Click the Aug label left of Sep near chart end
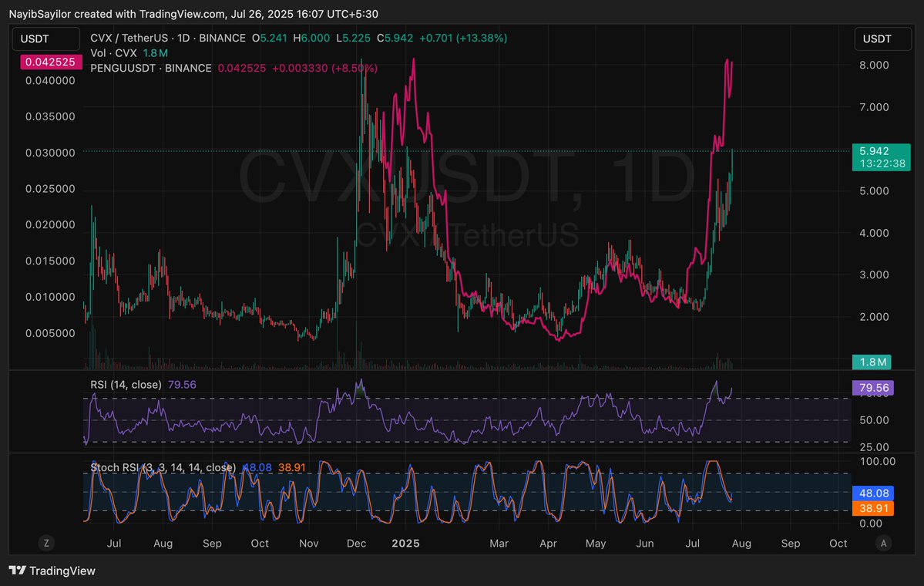 coord(741,543)
